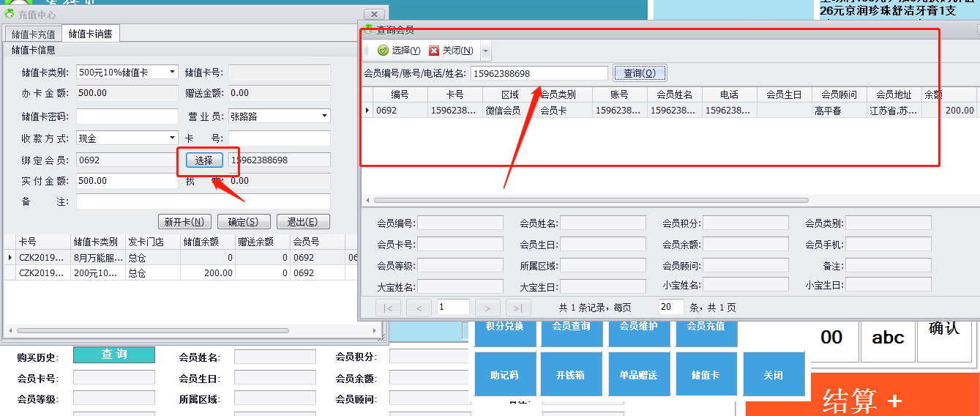Open the 营业员 dropdown showing 张路路

(x=325, y=116)
